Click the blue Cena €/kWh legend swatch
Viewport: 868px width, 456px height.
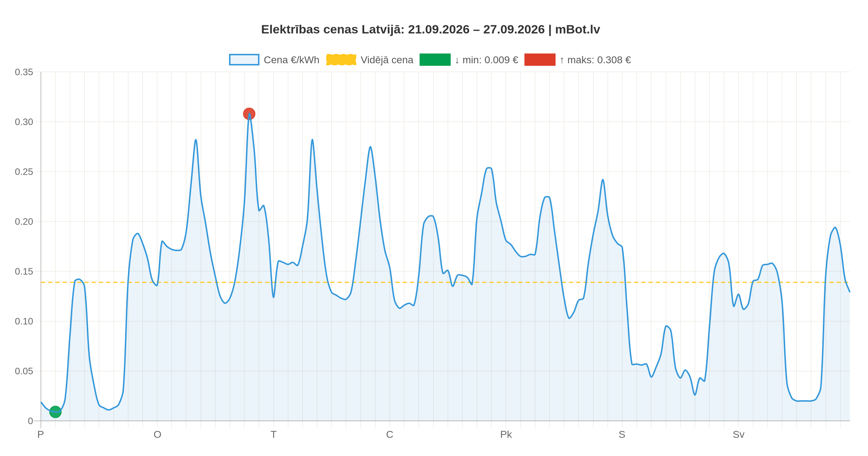(x=244, y=60)
